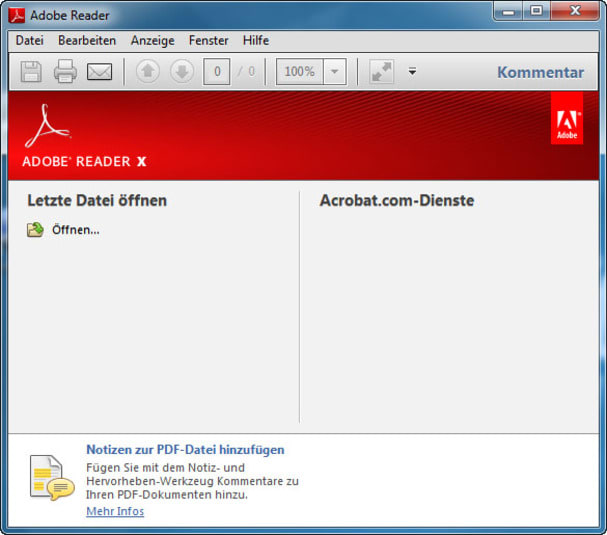The width and height of the screenshot is (607, 535).
Task: Click the 'Acrobat.com-Dienste' heading
Action: coord(397,201)
